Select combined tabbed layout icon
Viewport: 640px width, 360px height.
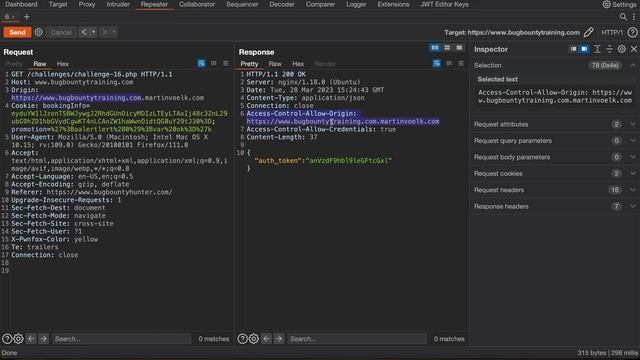coord(459,48)
